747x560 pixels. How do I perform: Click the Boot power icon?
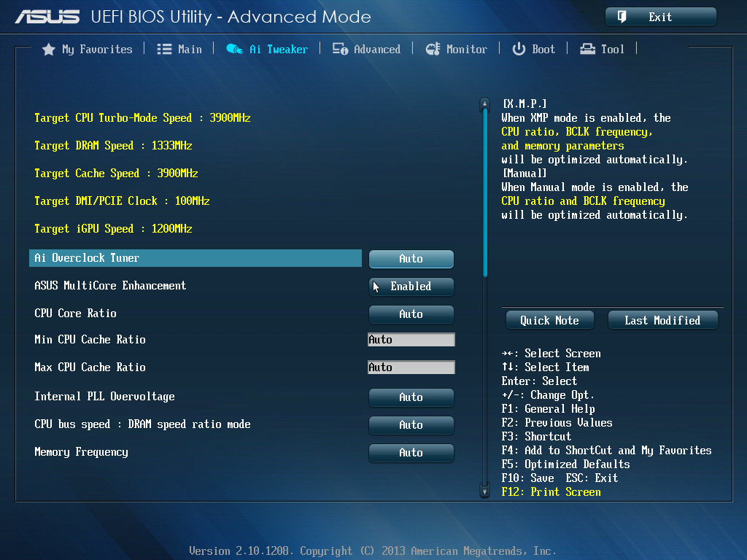519,49
